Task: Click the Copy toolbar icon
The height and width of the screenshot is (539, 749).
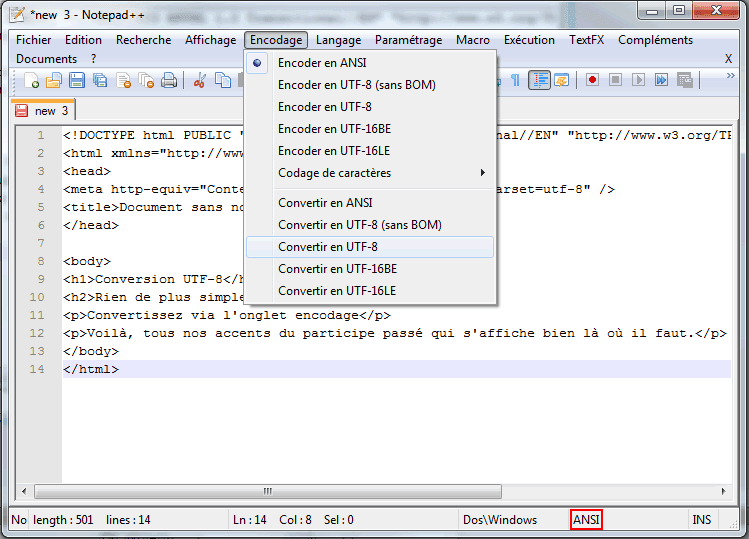Action: (223, 80)
